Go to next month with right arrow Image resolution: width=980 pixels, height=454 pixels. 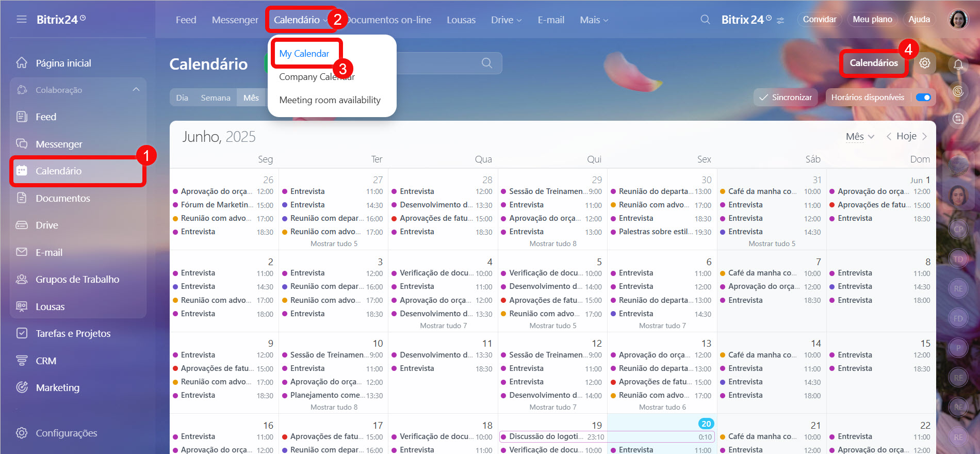[x=924, y=136]
